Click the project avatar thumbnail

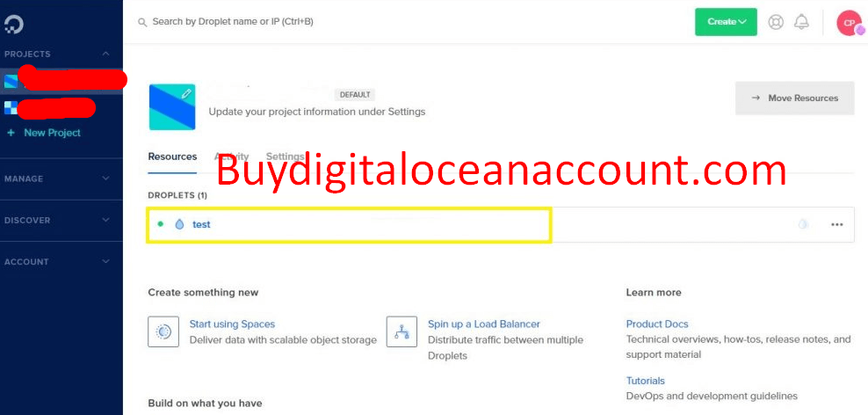click(x=172, y=107)
